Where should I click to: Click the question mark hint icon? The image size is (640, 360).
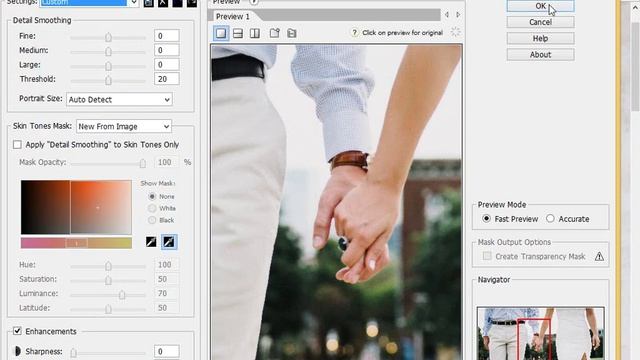[354, 33]
